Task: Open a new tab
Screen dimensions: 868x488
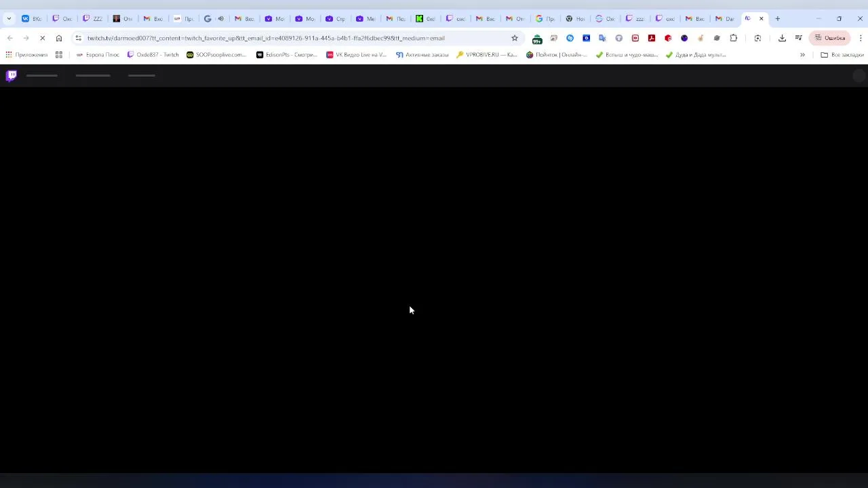Action: (778, 19)
